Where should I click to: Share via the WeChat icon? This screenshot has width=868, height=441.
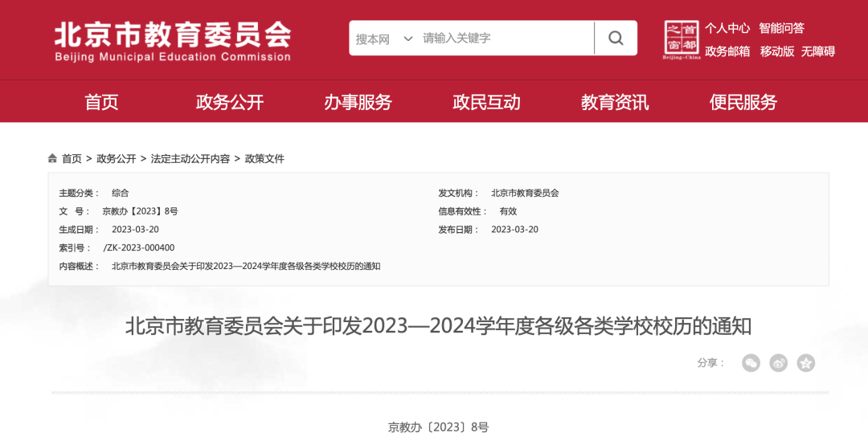pos(751,363)
